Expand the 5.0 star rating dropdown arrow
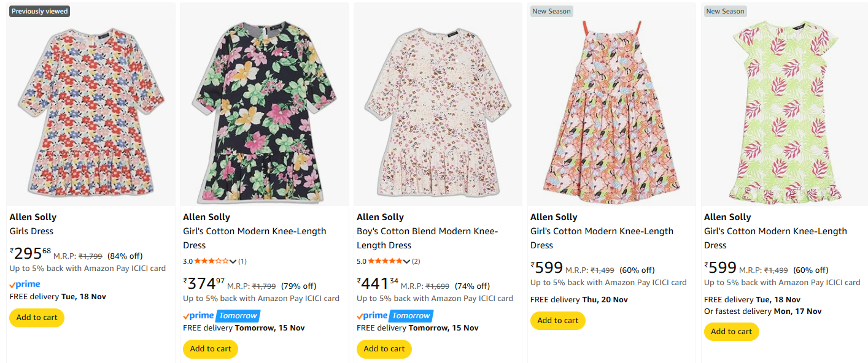The width and height of the screenshot is (868, 363). (407, 262)
